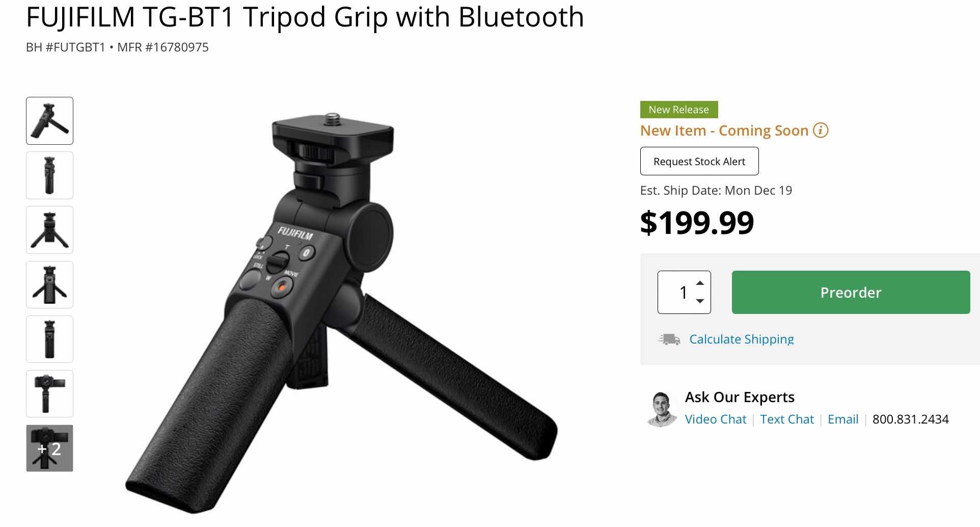Click the expert's avatar photo

(x=662, y=409)
